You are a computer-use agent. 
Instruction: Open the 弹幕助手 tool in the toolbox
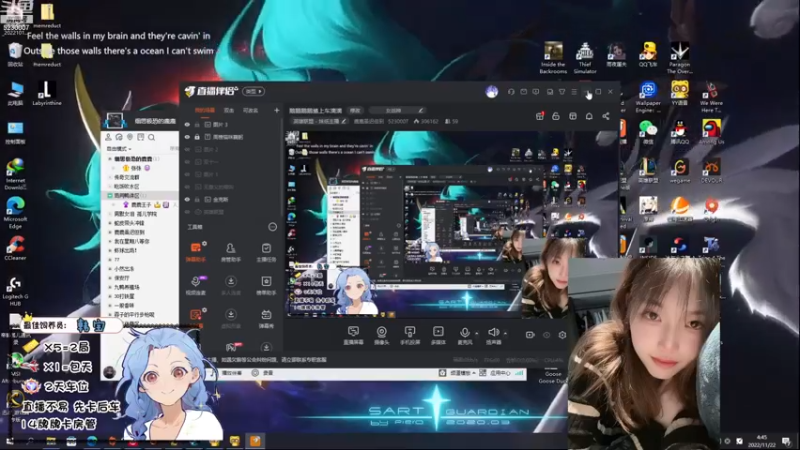tap(195, 251)
